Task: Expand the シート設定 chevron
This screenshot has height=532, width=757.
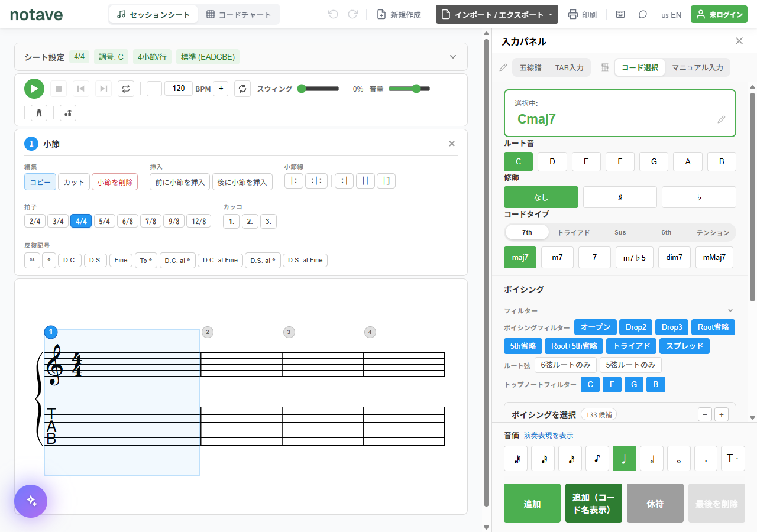Action: click(x=453, y=57)
